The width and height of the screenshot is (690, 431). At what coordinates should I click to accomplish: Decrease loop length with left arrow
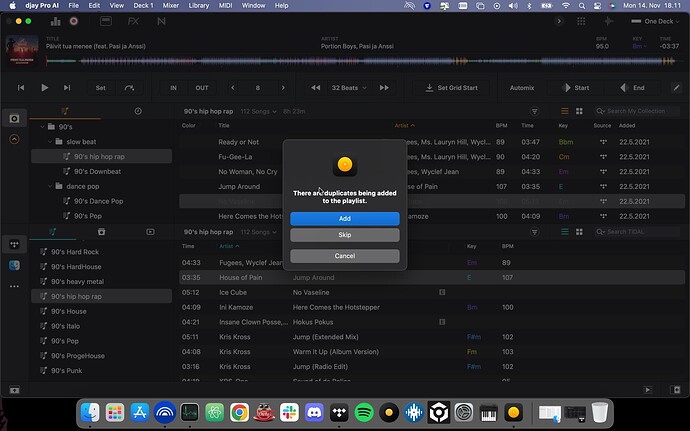click(233, 88)
